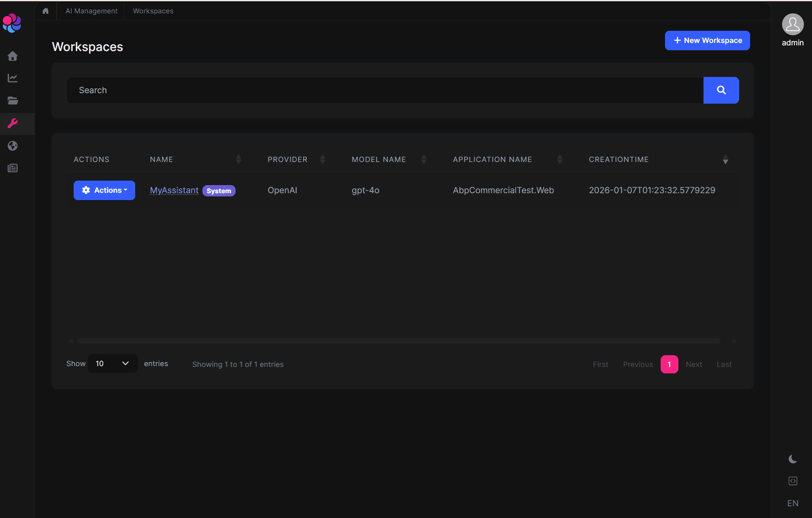Click the table horizontal scrollbar

pos(399,341)
